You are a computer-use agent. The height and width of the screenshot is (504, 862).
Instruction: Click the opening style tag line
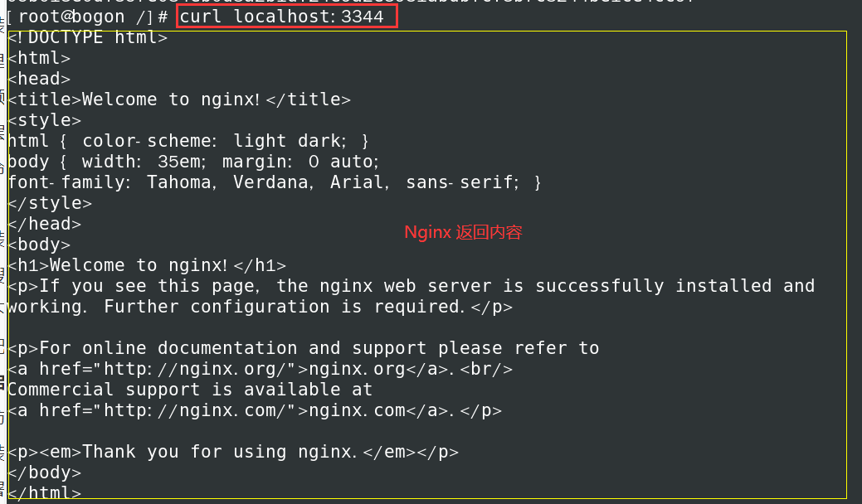pyautogui.click(x=45, y=120)
